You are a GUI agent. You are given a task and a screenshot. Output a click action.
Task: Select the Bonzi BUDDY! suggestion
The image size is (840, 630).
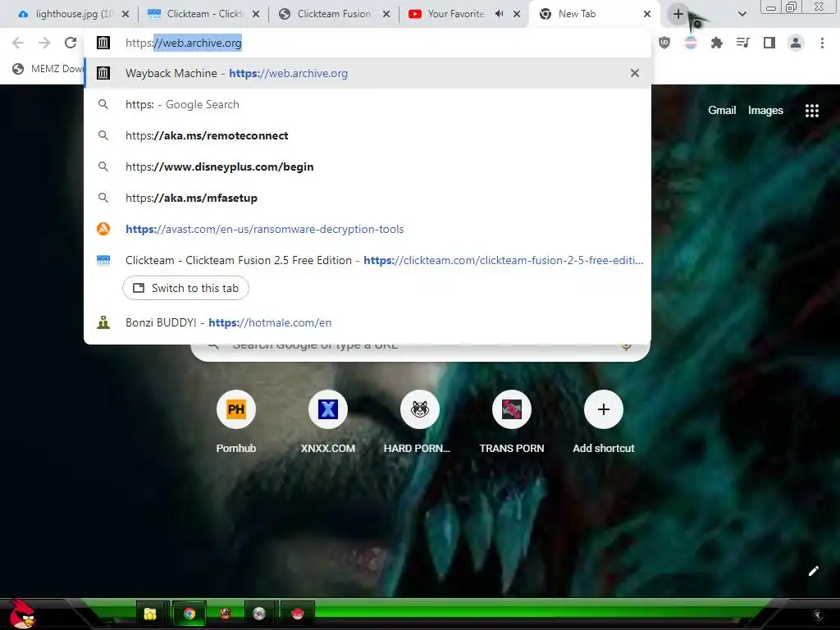pos(367,322)
